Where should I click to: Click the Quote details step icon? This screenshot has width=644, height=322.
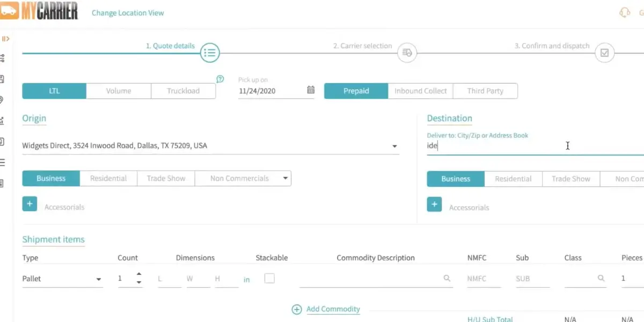point(210,53)
